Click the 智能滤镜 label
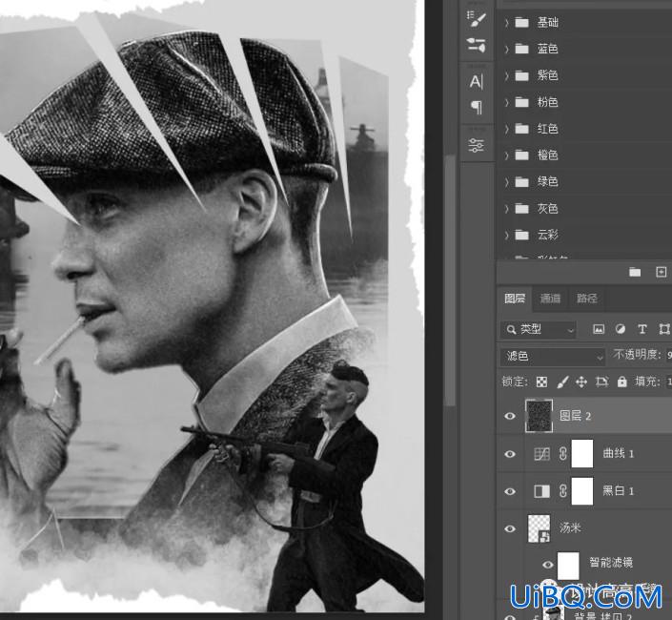The image size is (672, 620). tap(611, 562)
